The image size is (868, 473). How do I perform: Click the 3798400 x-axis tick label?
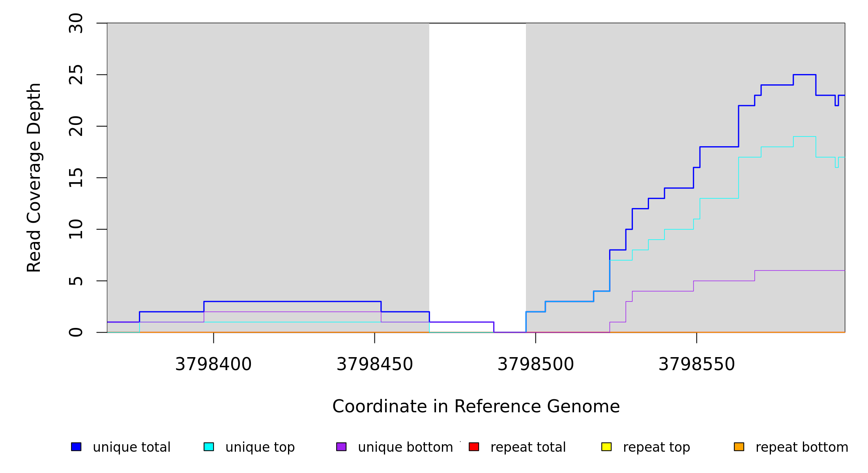(x=213, y=364)
